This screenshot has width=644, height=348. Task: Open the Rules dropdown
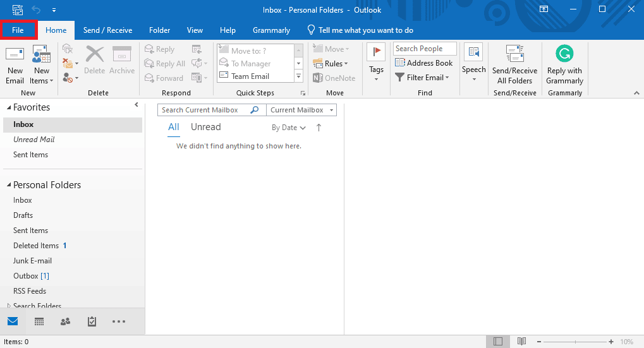(331, 64)
